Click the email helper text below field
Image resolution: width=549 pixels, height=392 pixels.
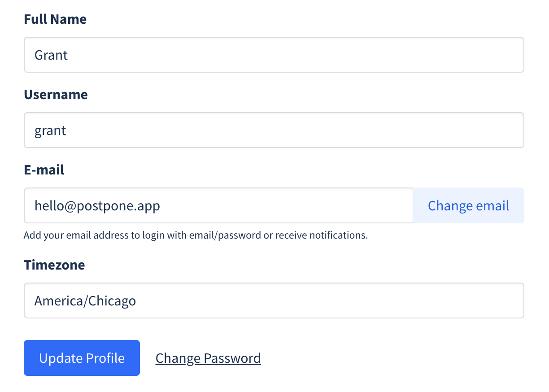[196, 235]
